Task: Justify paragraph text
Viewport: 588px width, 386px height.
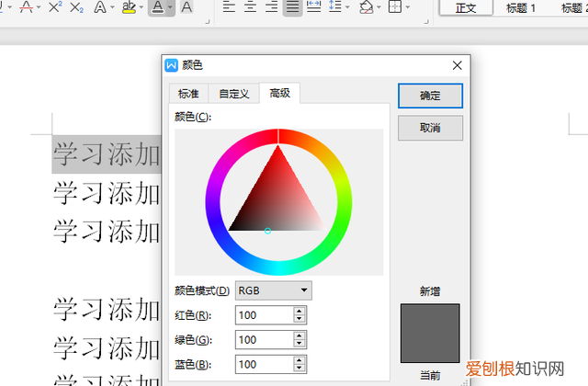Action: 292,6
